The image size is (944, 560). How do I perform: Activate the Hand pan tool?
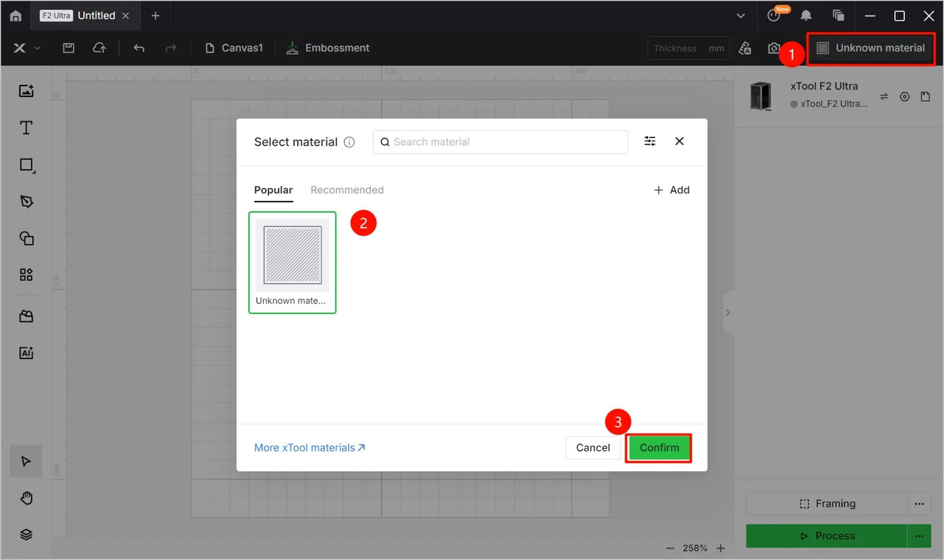(26, 498)
